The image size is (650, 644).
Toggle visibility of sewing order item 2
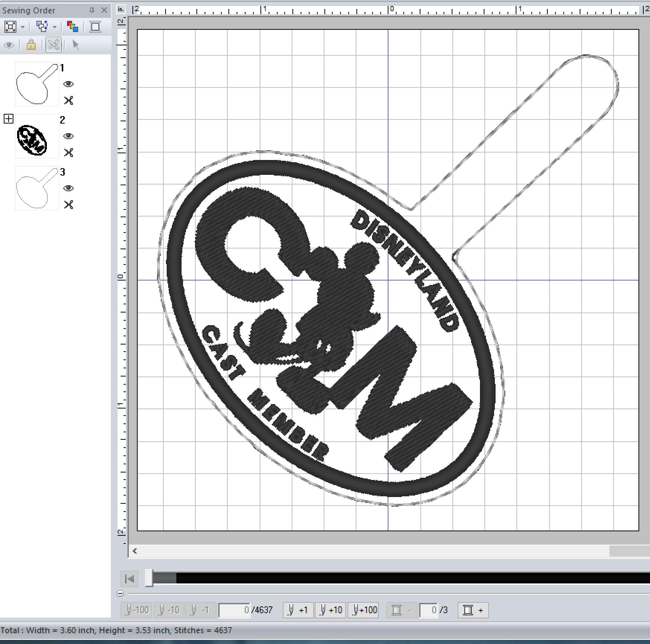click(68, 136)
